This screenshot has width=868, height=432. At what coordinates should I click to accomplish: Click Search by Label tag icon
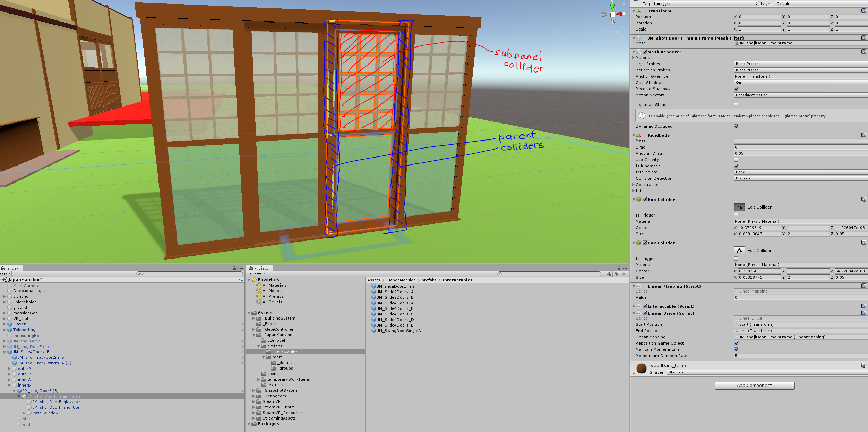[616, 274]
